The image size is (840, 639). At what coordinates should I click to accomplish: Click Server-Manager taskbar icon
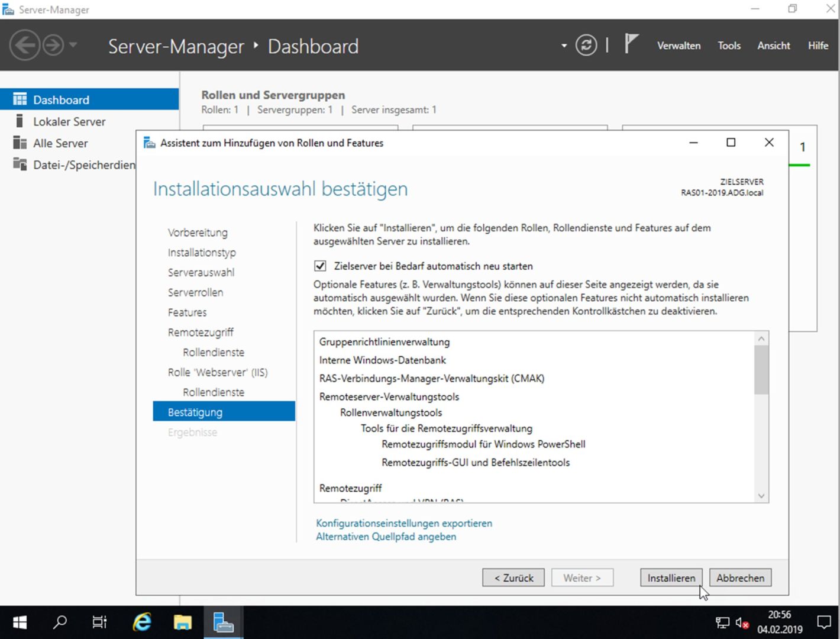pos(223,622)
